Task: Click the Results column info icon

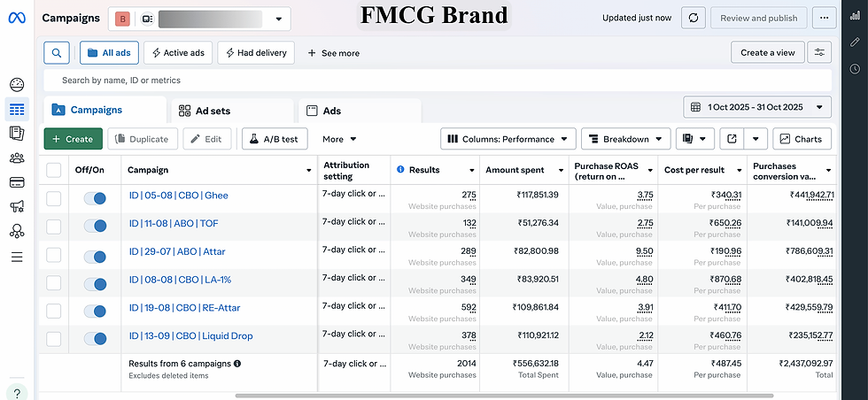Action: click(400, 170)
